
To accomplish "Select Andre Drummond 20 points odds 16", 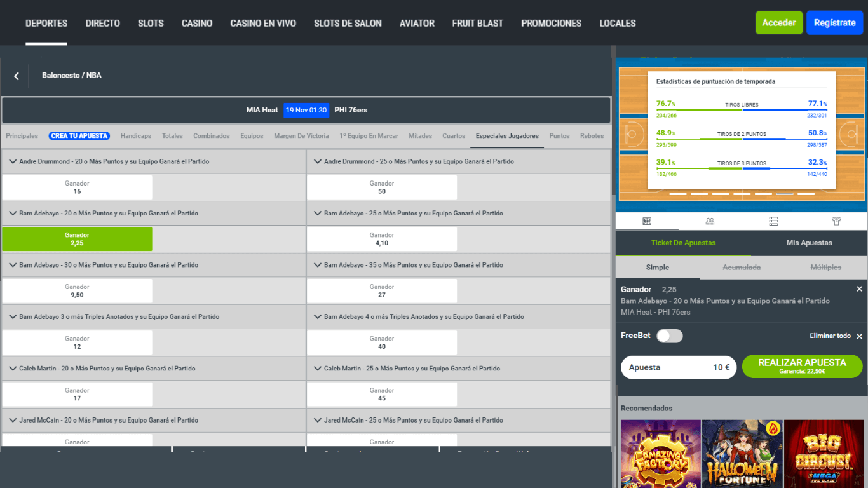I will pyautogui.click(x=77, y=187).
